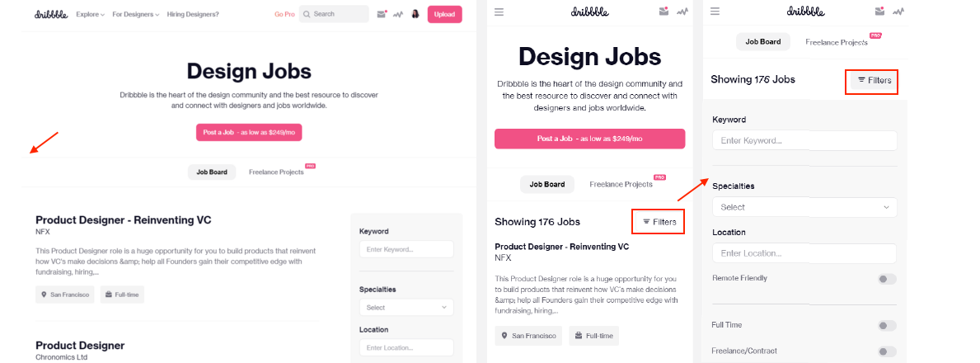Open the For Designers dropdown menu
The height and width of the screenshot is (363, 980).
[135, 14]
